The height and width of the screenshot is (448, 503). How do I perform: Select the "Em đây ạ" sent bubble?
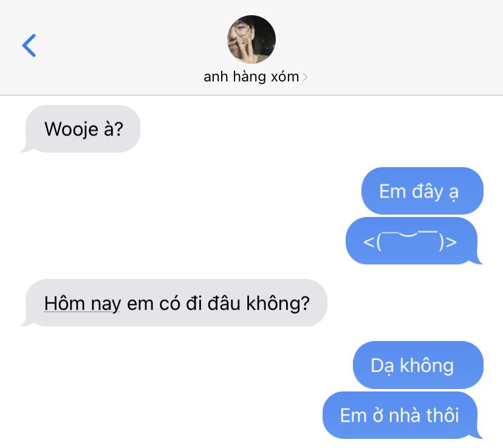tap(422, 191)
